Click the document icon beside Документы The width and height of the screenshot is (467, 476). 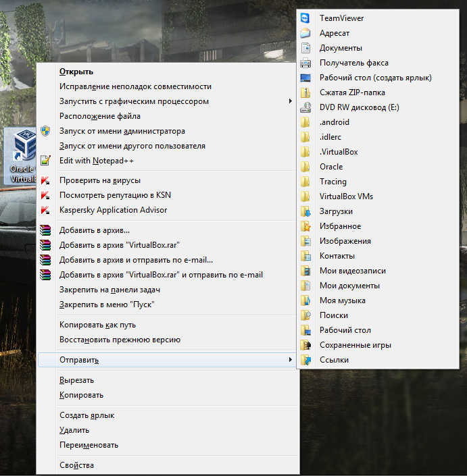(x=305, y=48)
